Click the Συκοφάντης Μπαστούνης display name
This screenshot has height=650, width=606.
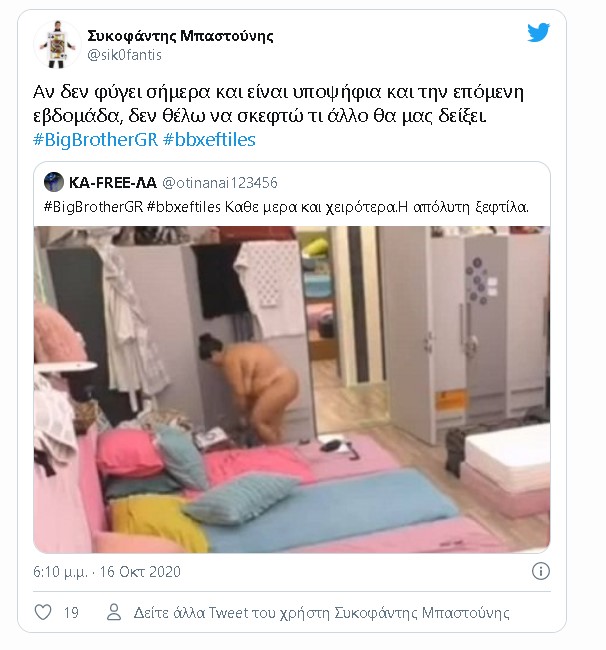point(180,36)
